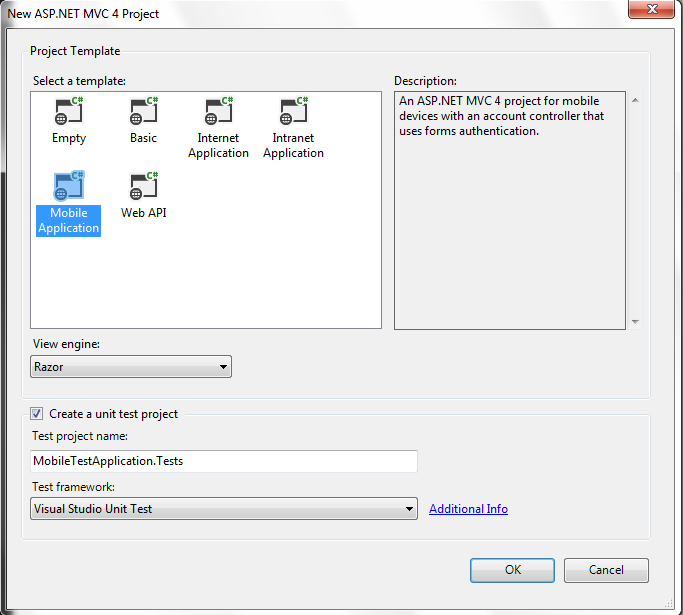This screenshot has width=683, height=615.
Task: Select the Internet Application template icon
Action: pyautogui.click(x=218, y=112)
